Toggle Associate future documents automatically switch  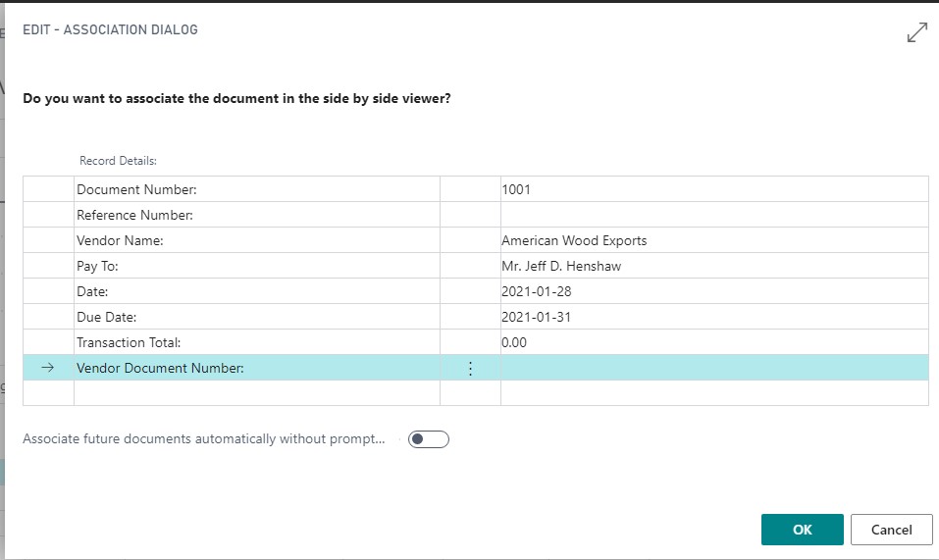[x=429, y=439]
